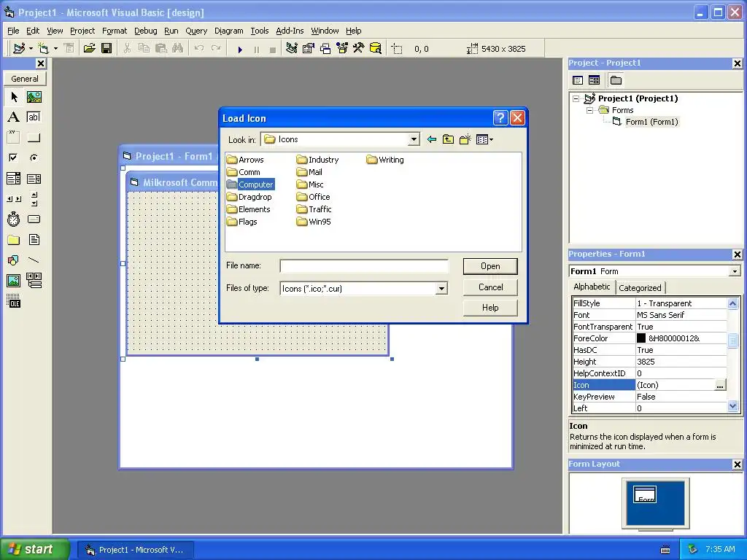Collapse Forms folder tree node
747x560 pixels.
tap(589, 110)
